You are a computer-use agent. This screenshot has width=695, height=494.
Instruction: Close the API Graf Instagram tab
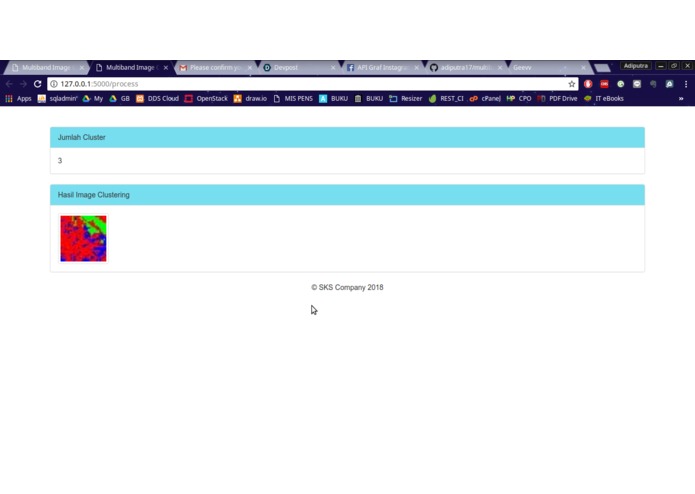[x=416, y=68]
